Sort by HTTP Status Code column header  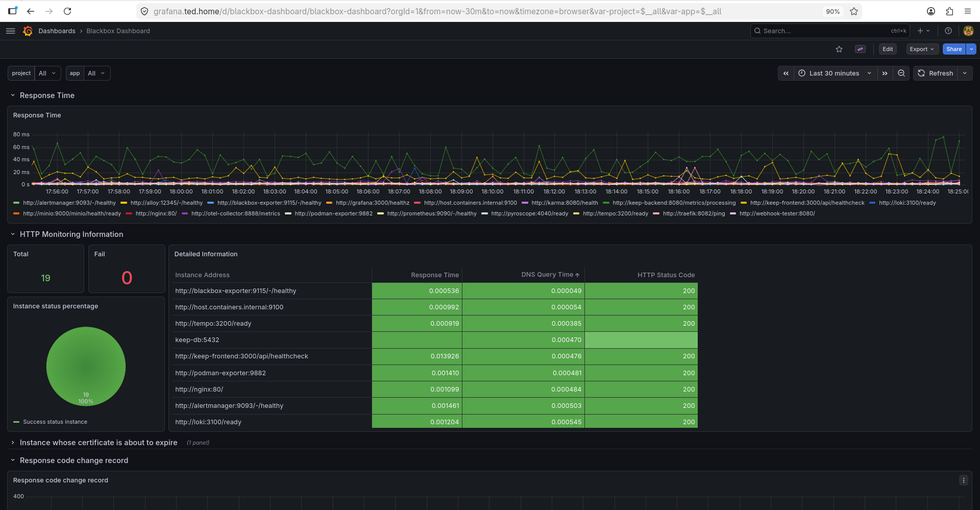(x=666, y=275)
